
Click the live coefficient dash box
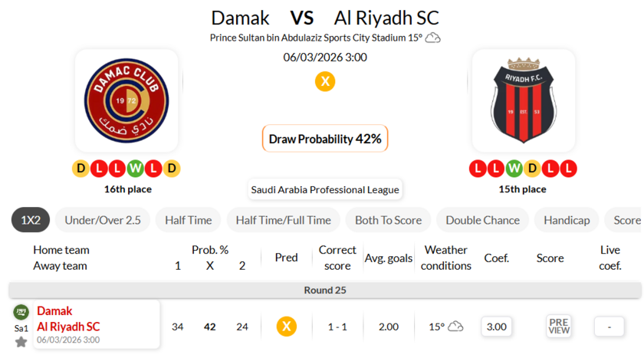[609, 327]
